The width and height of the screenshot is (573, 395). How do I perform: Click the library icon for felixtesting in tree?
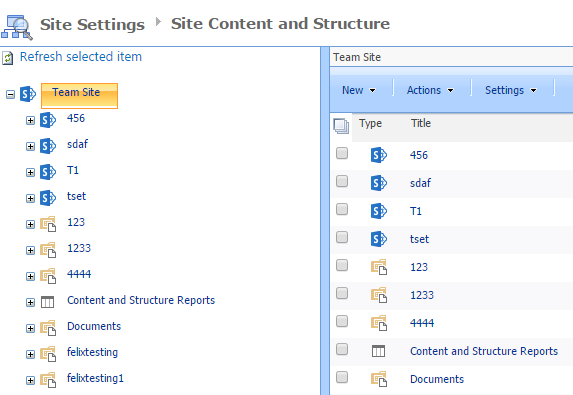tap(48, 354)
